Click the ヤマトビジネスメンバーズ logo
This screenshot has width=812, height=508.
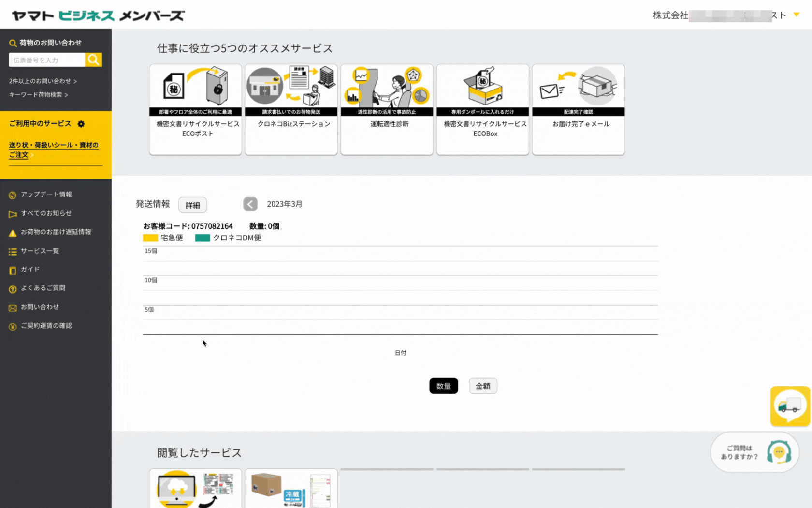click(x=98, y=15)
